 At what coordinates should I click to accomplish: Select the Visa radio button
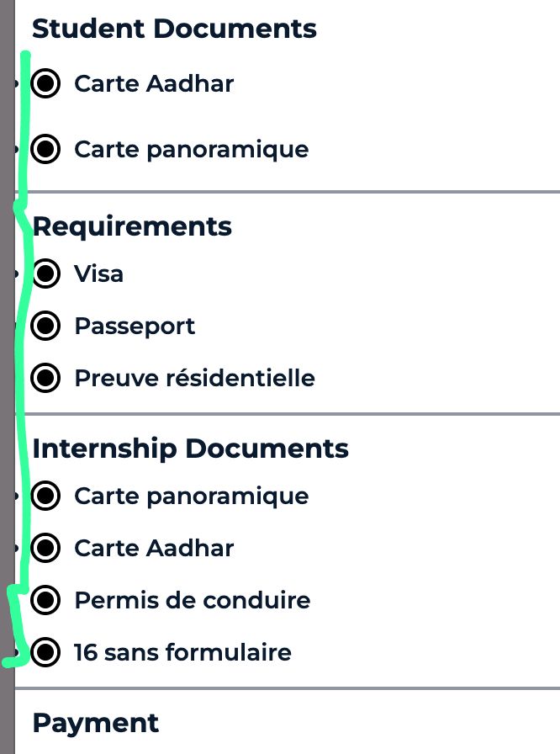click(45, 273)
